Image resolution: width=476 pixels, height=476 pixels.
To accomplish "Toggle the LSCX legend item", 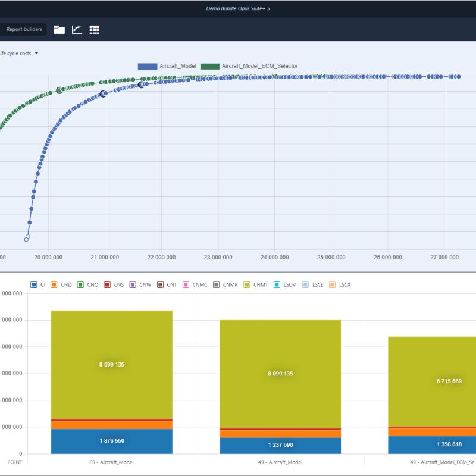I will pyautogui.click(x=340, y=285).
